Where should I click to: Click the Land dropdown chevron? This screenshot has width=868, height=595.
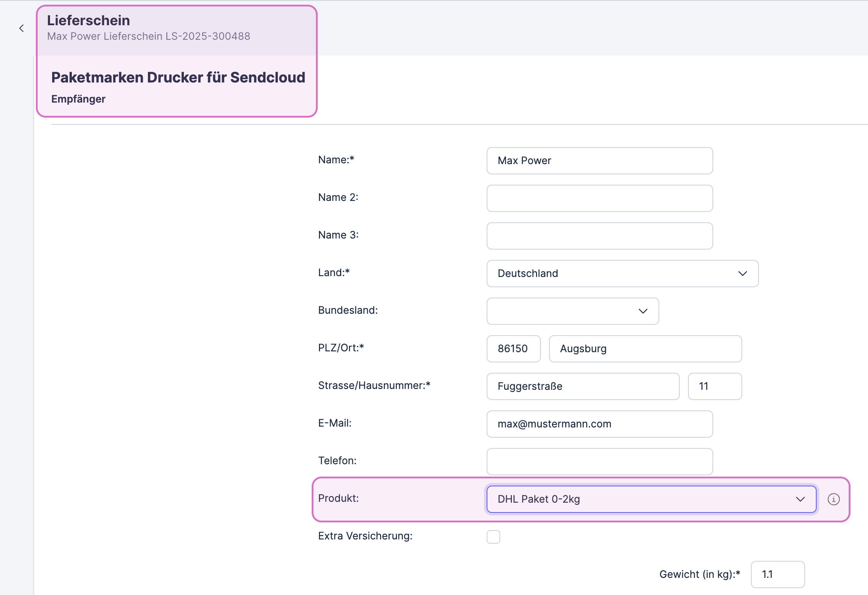pyautogui.click(x=742, y=274)
